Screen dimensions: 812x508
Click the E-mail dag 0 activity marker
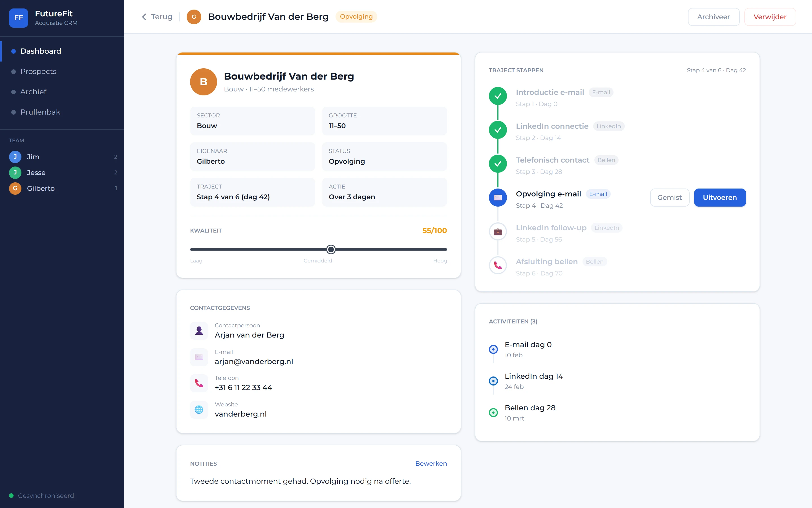(493, 349)
